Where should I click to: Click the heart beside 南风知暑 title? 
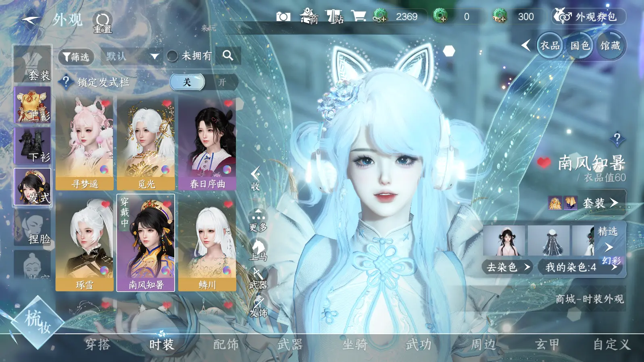(x=544, y=162)
